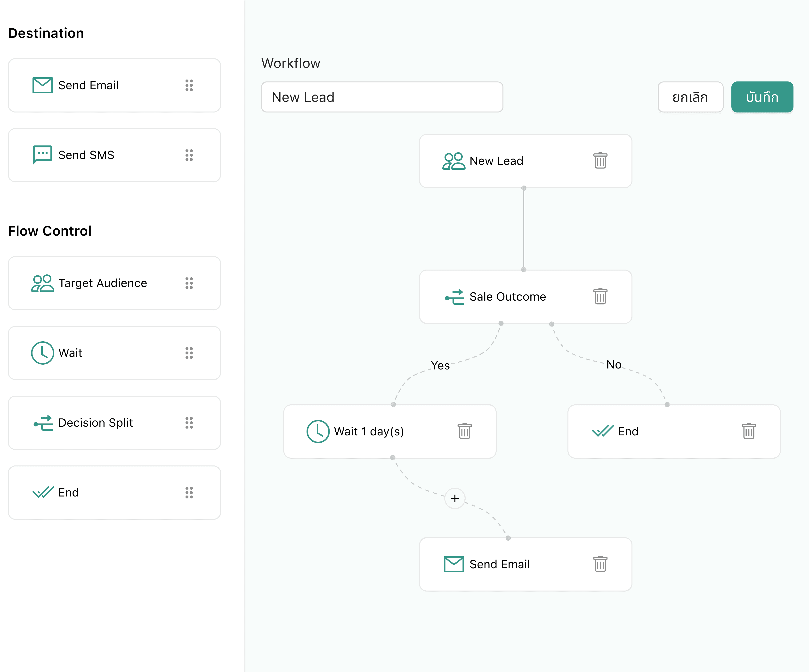Image resolution: width=809 pixels, height=672 pixels.
Task: Click drag handle dots beside Send SMS
Action: pos(189,155)
